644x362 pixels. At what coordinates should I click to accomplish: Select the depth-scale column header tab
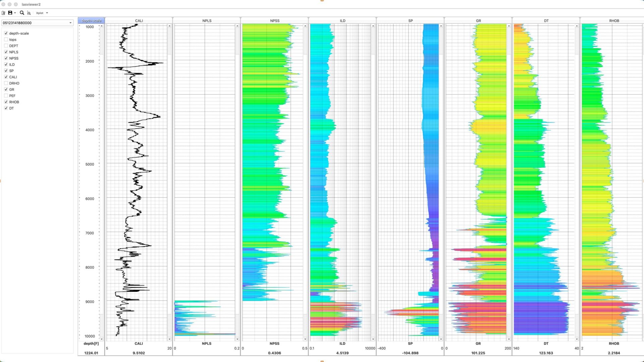click(x=91, y=20)
